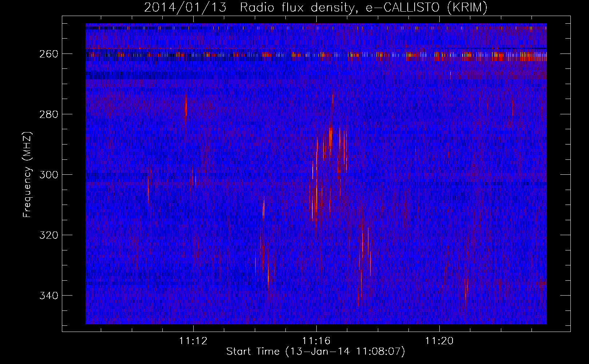
Task: Click the plot title mentioning e-CALLISTO (KRIM)
Action: [x=316, y=8]
